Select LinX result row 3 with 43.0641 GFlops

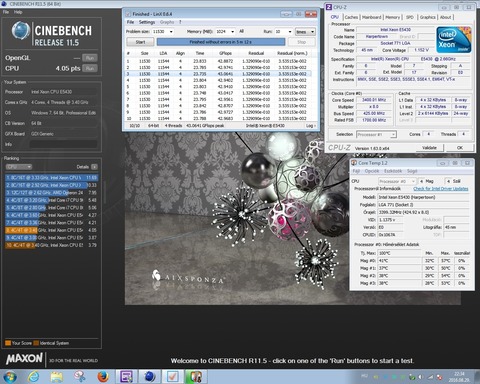point(219,74)
